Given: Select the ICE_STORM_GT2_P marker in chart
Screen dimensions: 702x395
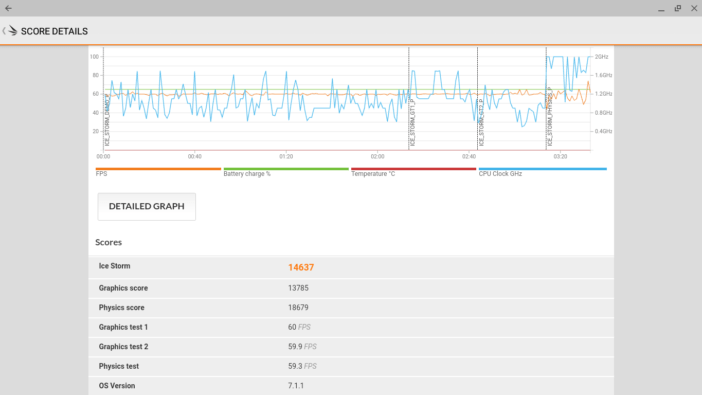Looking at the screenshot, I should [481, 123].
